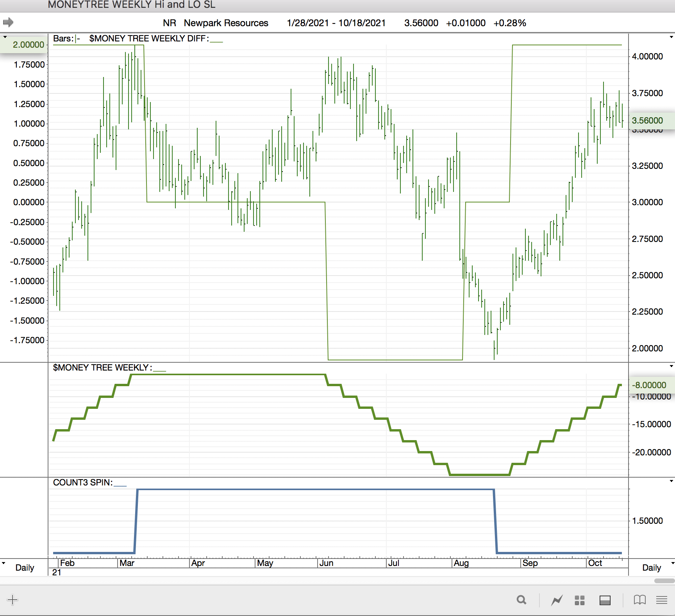This screenshot has height=616, width=675.
Task: Open the right-side Daily period dropdown arrow
Action: click(x=672, y=563)
